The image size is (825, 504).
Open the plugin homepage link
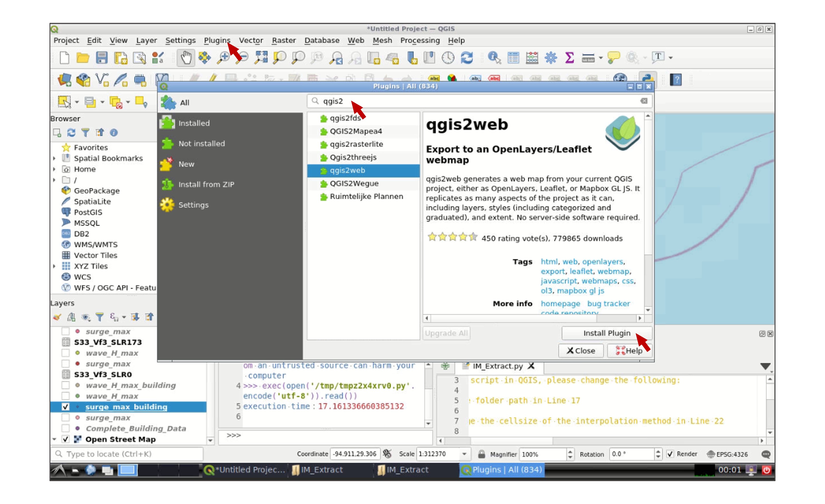point(560,303)
